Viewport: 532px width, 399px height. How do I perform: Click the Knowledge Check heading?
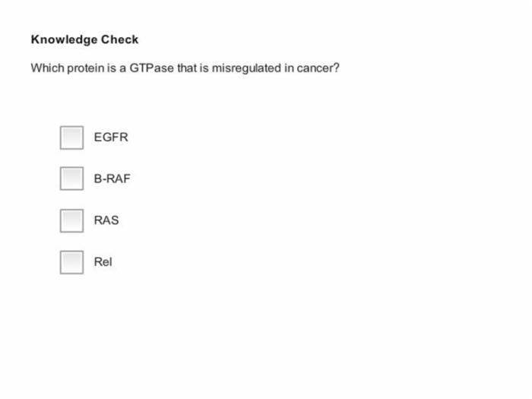point(84,40)
